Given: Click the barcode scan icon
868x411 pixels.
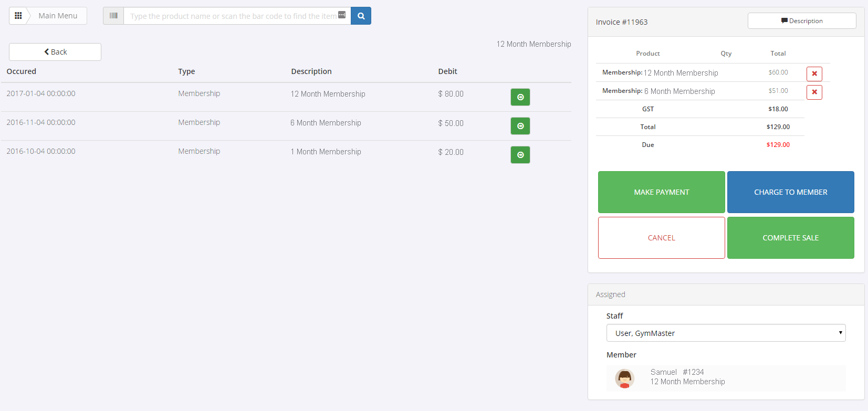Looking at the screenshot, I should click(x=113, y=16).
